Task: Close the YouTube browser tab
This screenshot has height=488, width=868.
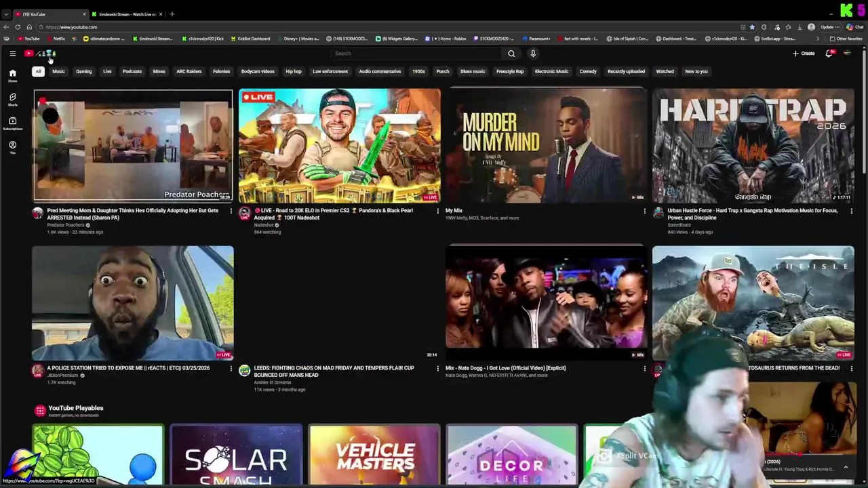Action: pyautogui.click(x=84, y=14)
